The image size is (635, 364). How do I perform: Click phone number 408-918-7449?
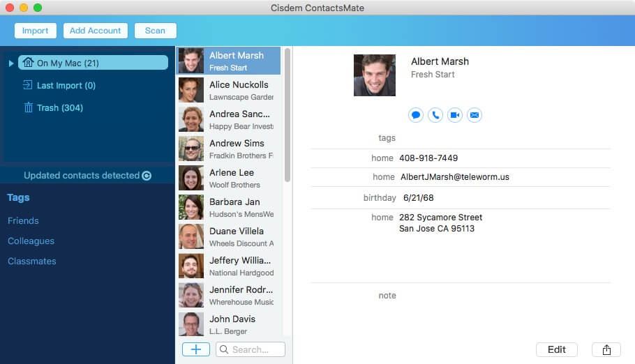[x=428, y=158]
